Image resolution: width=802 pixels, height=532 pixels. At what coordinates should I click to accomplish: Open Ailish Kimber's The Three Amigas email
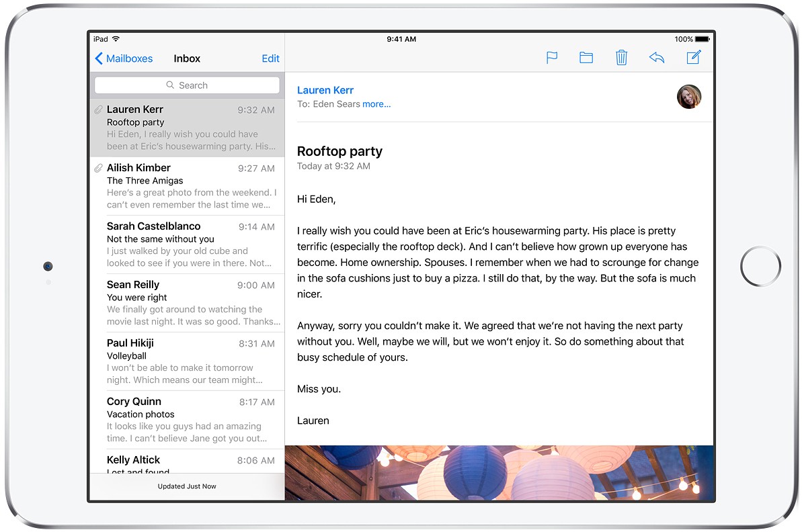pos(187,186)
